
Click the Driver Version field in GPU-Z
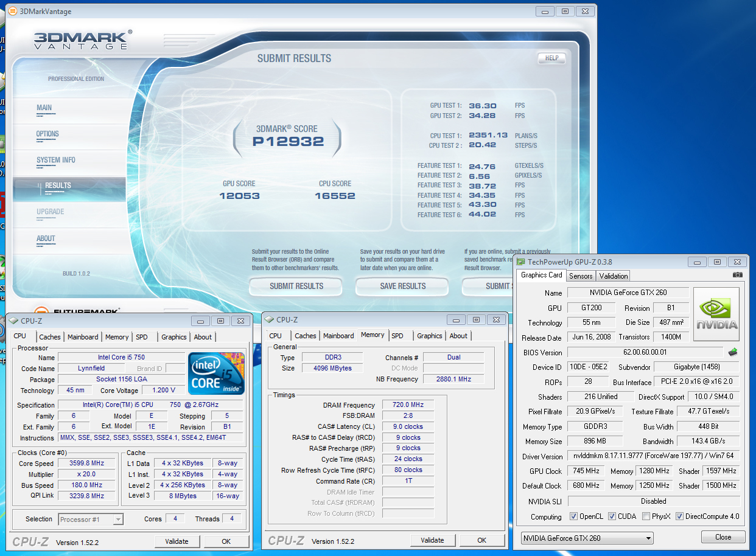tap(654, 456)
